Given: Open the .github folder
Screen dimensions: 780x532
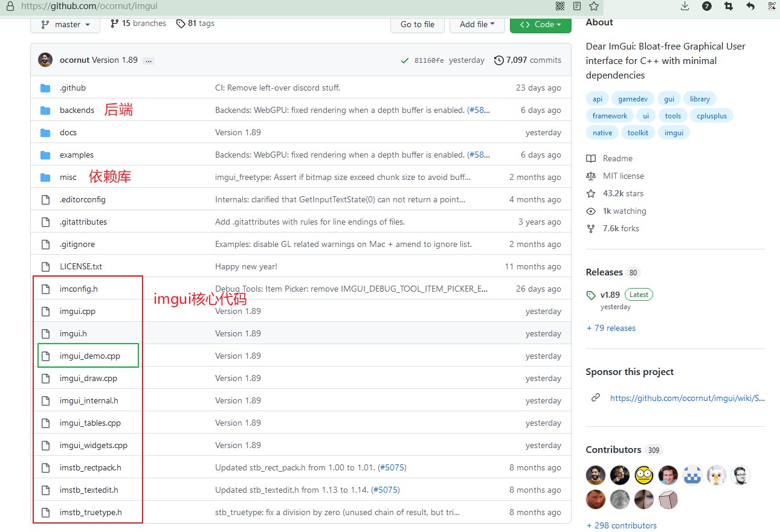Looking at the screenshot, I should [73, 88].
